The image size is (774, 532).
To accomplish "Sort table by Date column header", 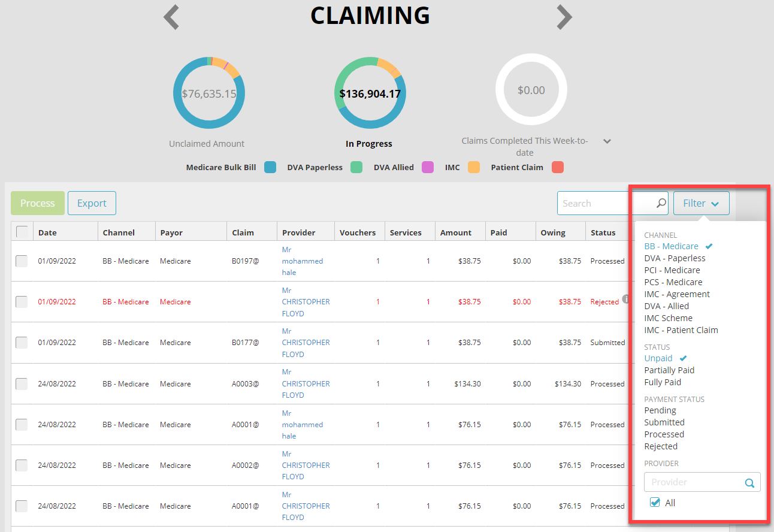I will point(65,232).
